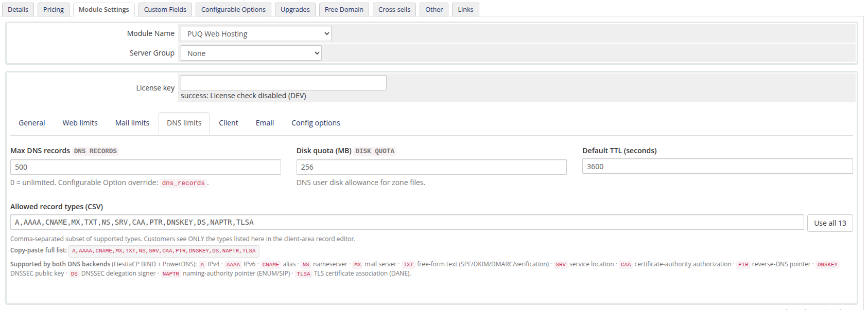The height and width of the screenshot is (310, 868).
Task: Click the Disk quota (MB) field
Action: click(431, 167)
